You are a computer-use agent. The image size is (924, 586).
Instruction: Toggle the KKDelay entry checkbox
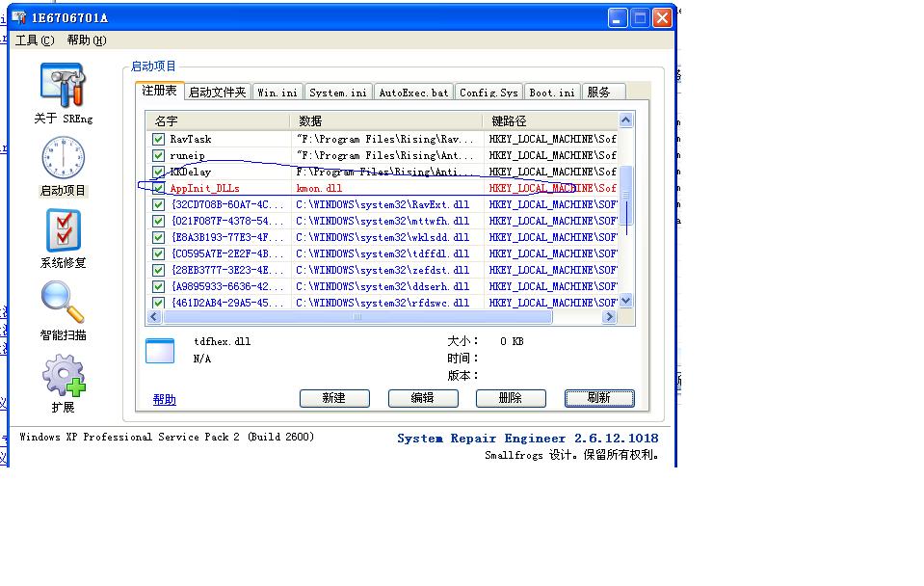(x=158, y=173)
